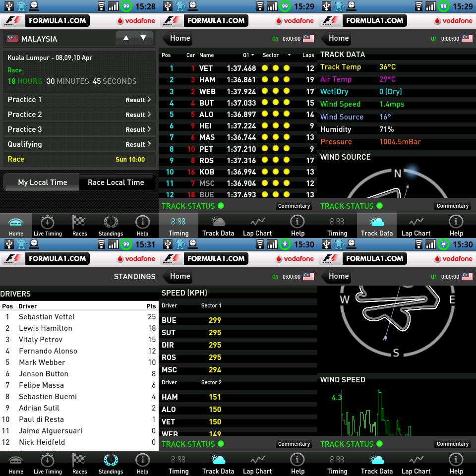This screenshot has height=476, width=476.
Task: Tap FORMULA1.COM banner on the timing table screen
Action: (216, 21)
